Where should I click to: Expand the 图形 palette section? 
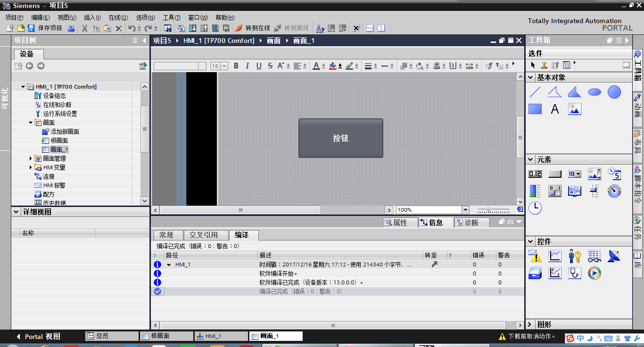pos(531,324)
